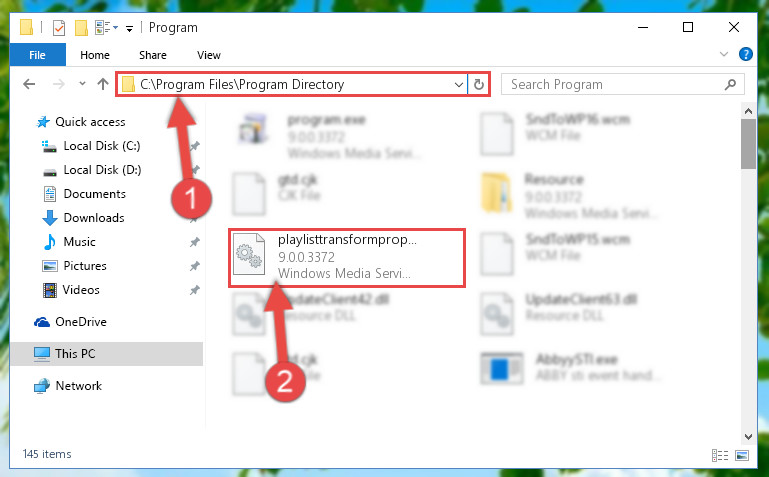Click the pin icon next to Local Disk (C:)
Viewport: 769px width, 477px height.
pos(195,146)
